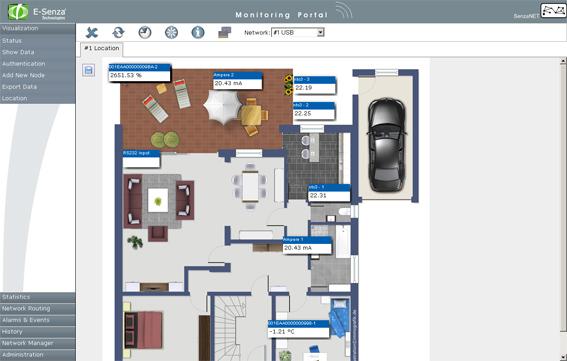
Task: Switch to the #1 Location tab
Action: 102,48
